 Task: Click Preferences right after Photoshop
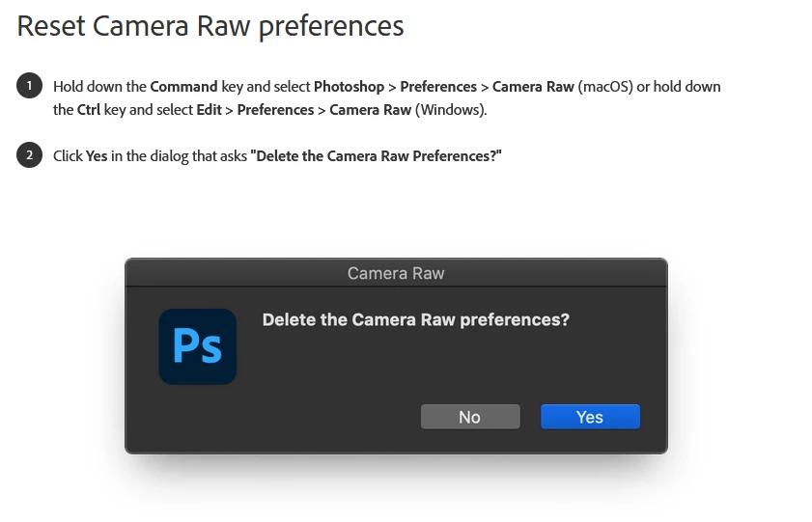pos(438,87)
